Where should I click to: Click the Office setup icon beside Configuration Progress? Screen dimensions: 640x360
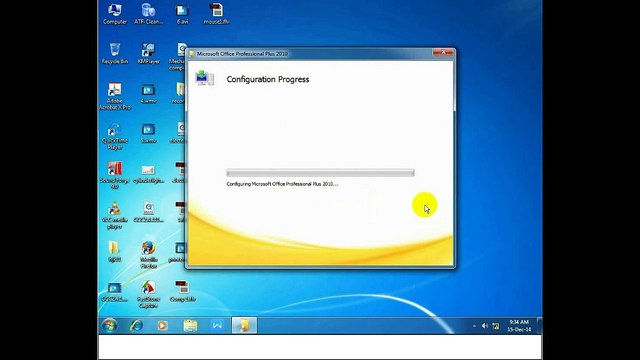click(x=204, y=78)
